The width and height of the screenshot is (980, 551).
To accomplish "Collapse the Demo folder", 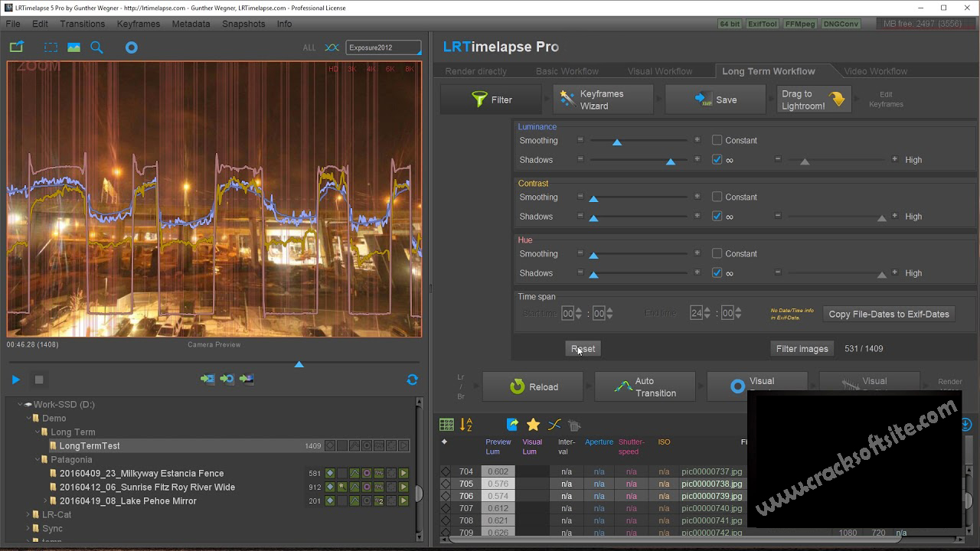I will click(x=28, y=418).
